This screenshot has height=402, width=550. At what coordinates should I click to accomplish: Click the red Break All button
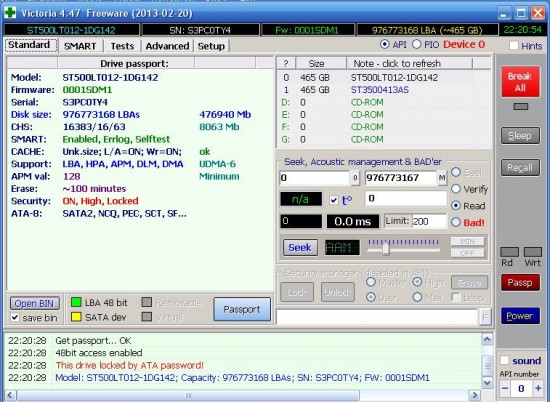(521, 81)
